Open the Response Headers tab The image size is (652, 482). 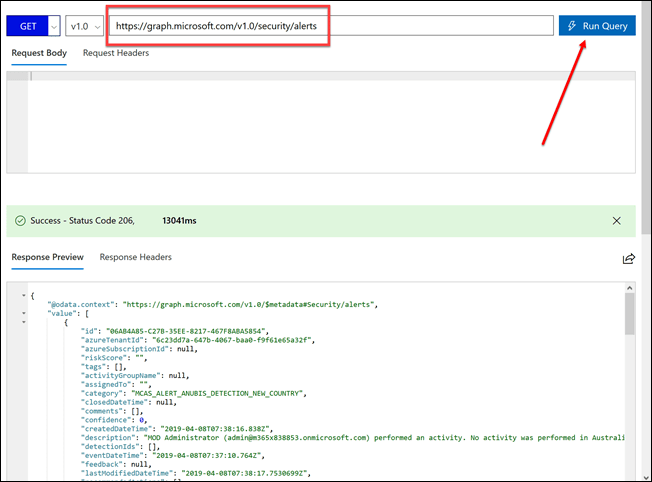(135, 257)
